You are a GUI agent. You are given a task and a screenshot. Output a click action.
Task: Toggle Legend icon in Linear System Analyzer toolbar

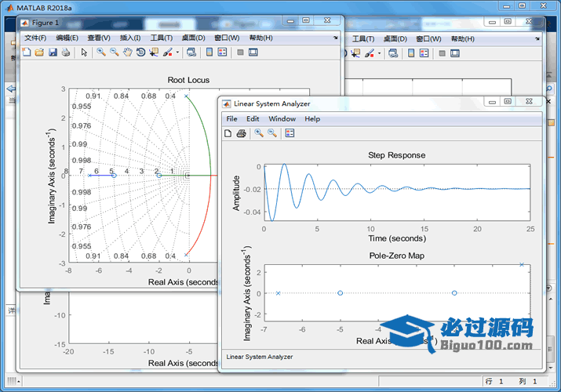290,133
